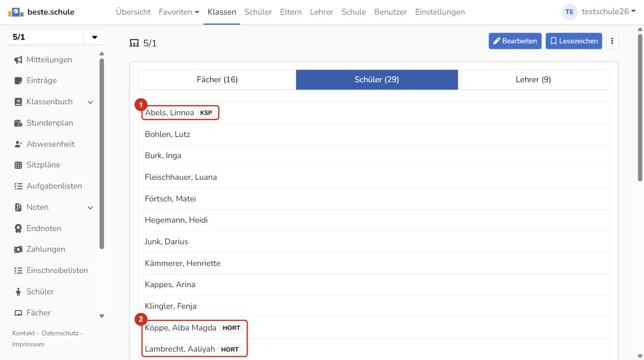Click the award ribbon icon beside Endnoten
Screen dimensions: 644x360
click(x=18, y=228)
